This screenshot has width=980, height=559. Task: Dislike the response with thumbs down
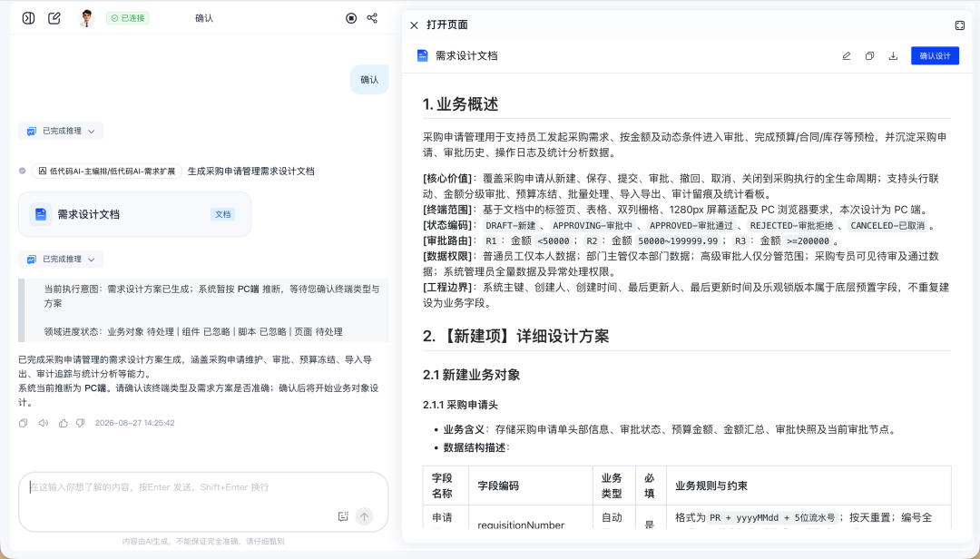pos(81,423)
